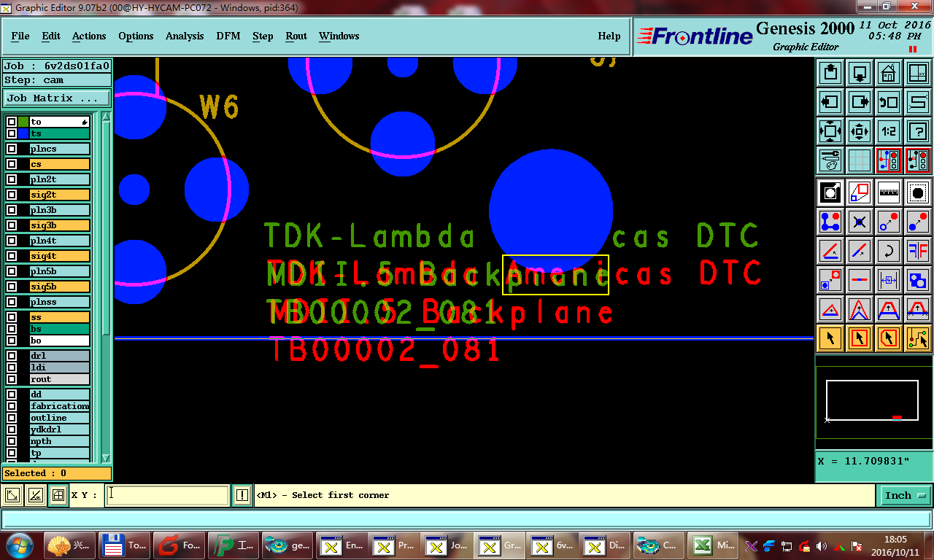The height and width of the screenshot is (560, 934).
Task: Toggle the grid display icon
Action: tap(860, 160)
